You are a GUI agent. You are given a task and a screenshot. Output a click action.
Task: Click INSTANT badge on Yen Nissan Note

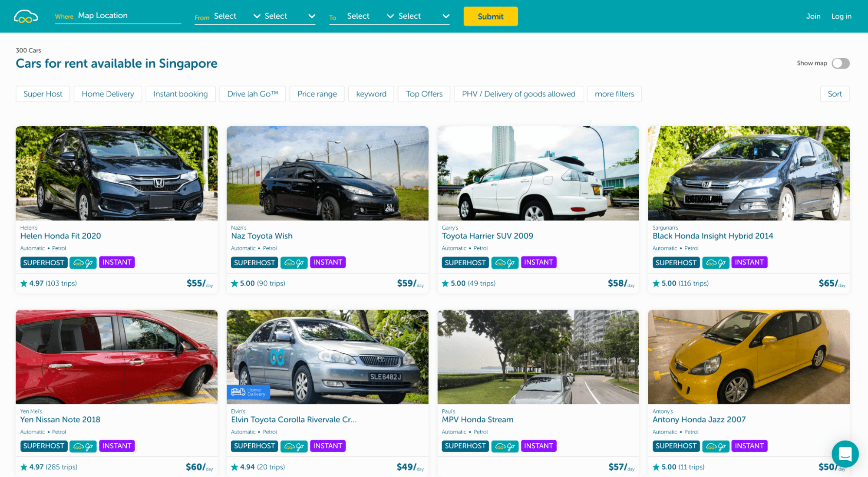(x=117, y=446)
